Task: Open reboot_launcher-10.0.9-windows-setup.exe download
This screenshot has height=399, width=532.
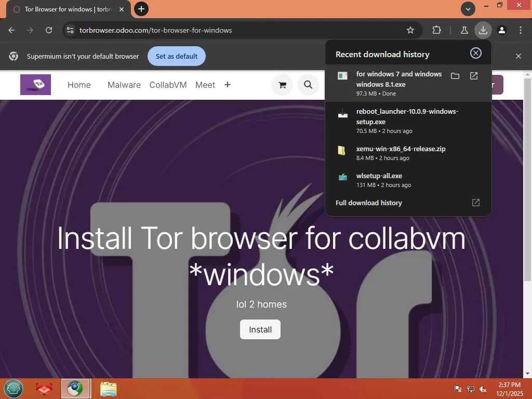Action: [408, 121]
